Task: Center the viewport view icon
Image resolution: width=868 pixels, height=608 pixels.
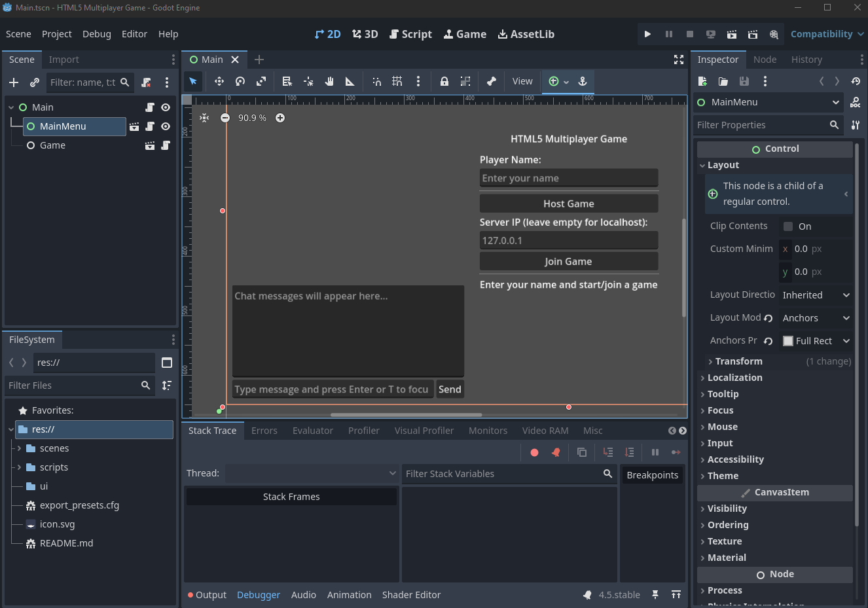Action: click(204, 118)
